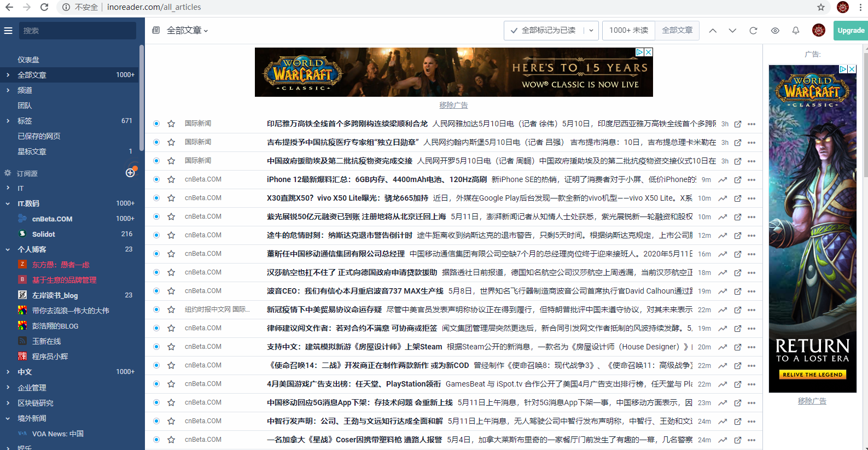868x450 pixels.
Task: Star the 印尼雅万高铁 article
Action: [x=171, y=124]
